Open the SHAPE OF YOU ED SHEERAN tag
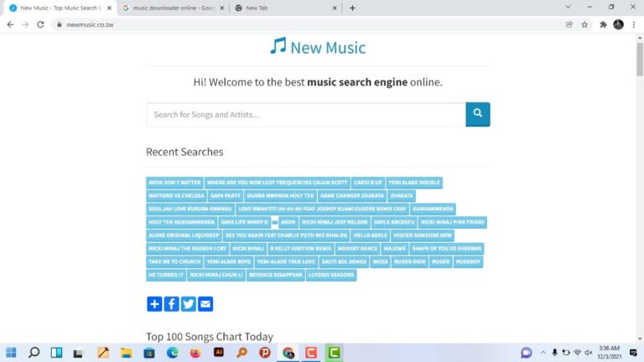Screen dimensions: 644x362 446,248
